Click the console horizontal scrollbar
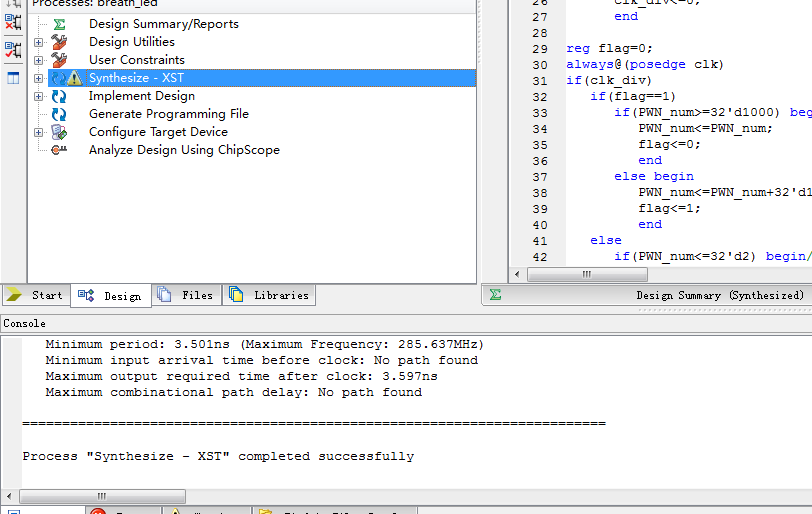This screenshot has width=812, height=514. point(100,496)
